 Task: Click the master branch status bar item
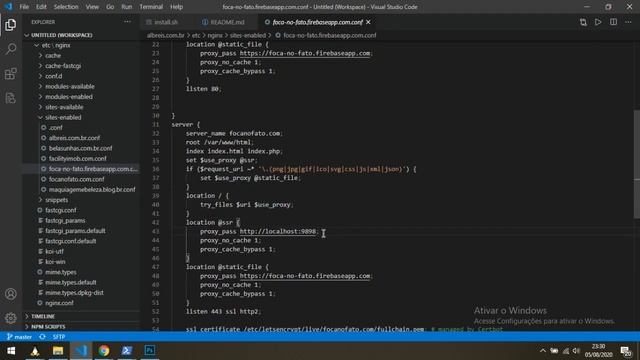click(19, 337)
